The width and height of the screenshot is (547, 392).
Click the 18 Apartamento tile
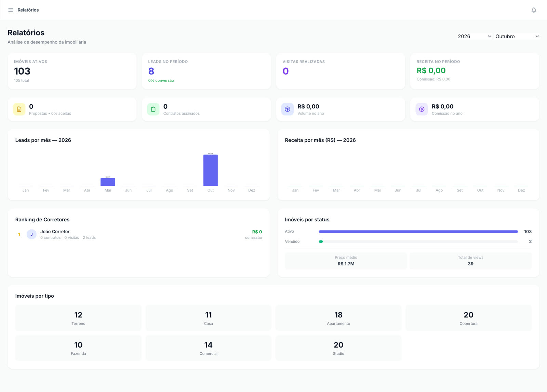[x=338, y=318]
